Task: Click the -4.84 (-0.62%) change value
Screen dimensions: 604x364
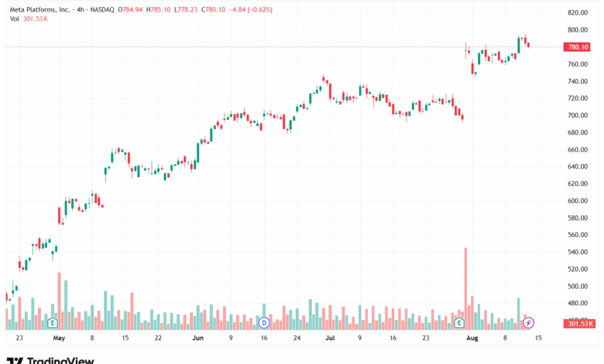Action: coord(250,9)
